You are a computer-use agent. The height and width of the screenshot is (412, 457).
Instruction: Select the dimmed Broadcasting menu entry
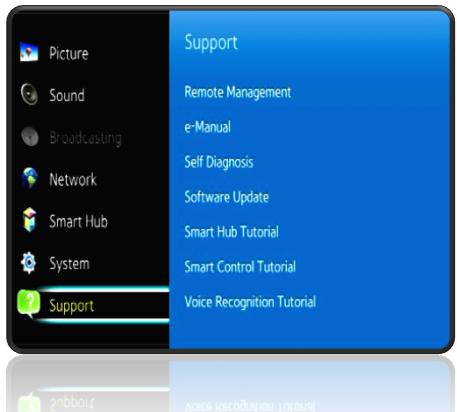pyautogui.click(x=86, y=138)
